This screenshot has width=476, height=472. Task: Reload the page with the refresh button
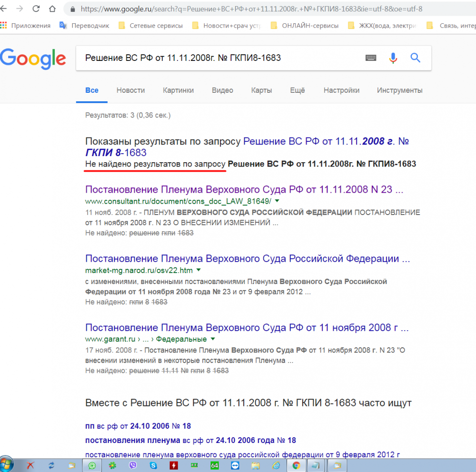(x=36, y=9)
